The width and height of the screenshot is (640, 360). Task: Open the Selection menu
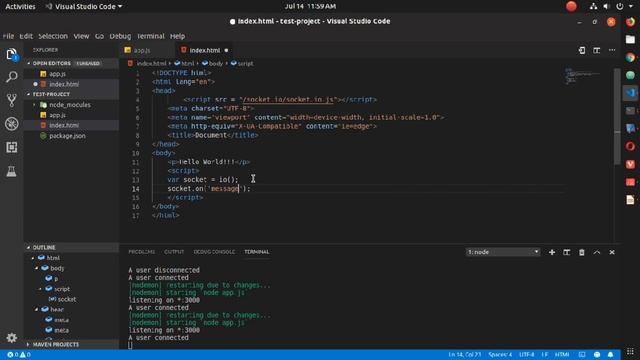(x=53, y=36)
